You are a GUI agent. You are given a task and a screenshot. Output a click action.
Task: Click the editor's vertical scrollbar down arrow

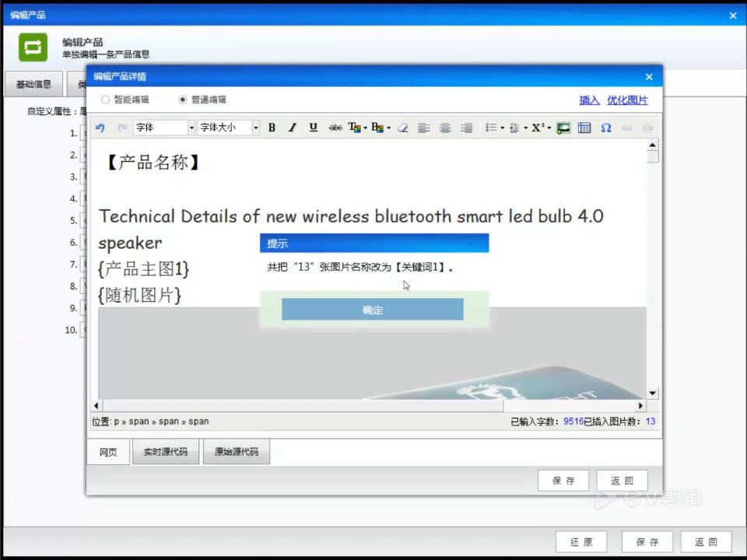(x=652, y=393)
